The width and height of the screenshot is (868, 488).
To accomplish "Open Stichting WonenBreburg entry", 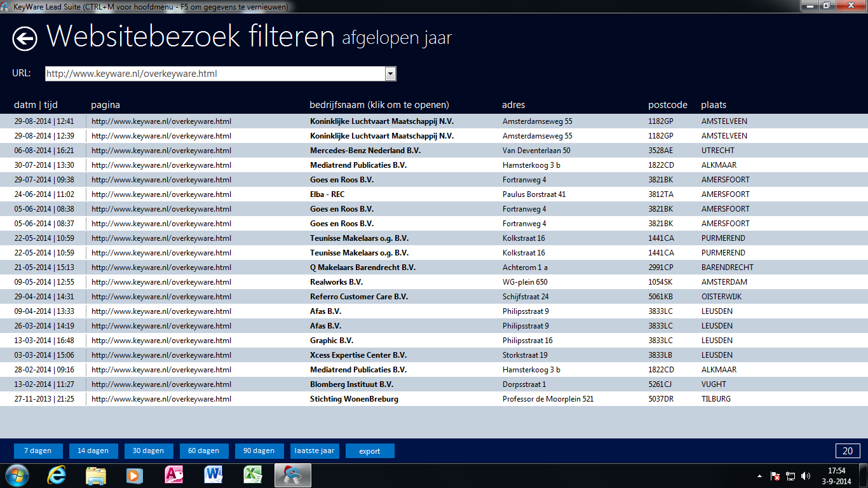I will click(x=354, y=399).
